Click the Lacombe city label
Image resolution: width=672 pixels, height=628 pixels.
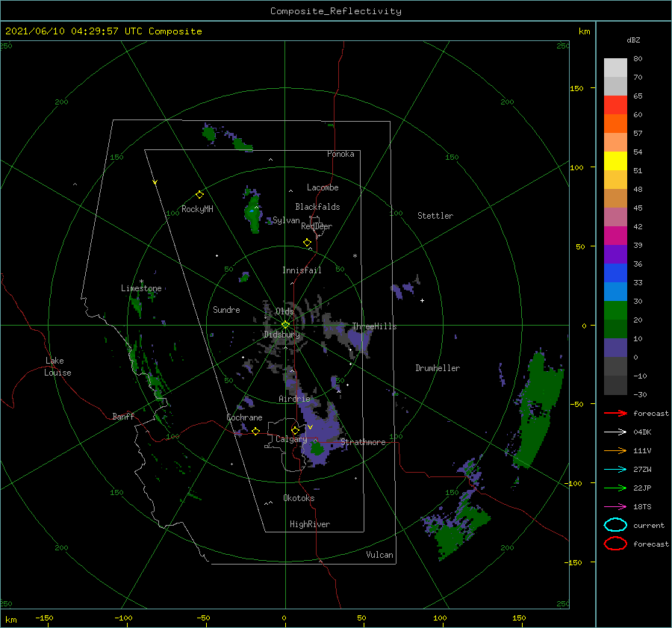click(x=323, y=187)
